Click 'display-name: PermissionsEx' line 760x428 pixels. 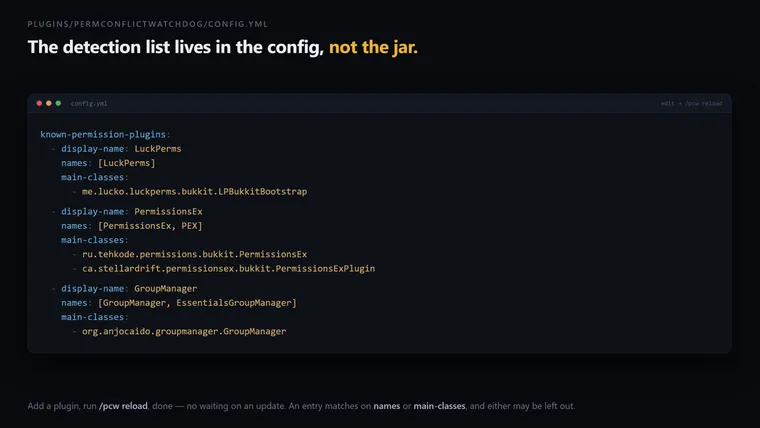132,211
